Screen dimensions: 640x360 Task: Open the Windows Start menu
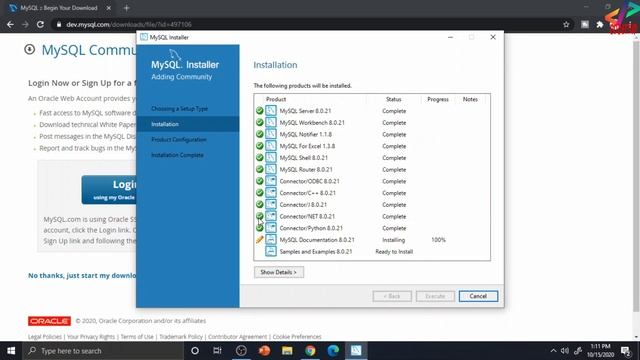[x=11, y=351]
